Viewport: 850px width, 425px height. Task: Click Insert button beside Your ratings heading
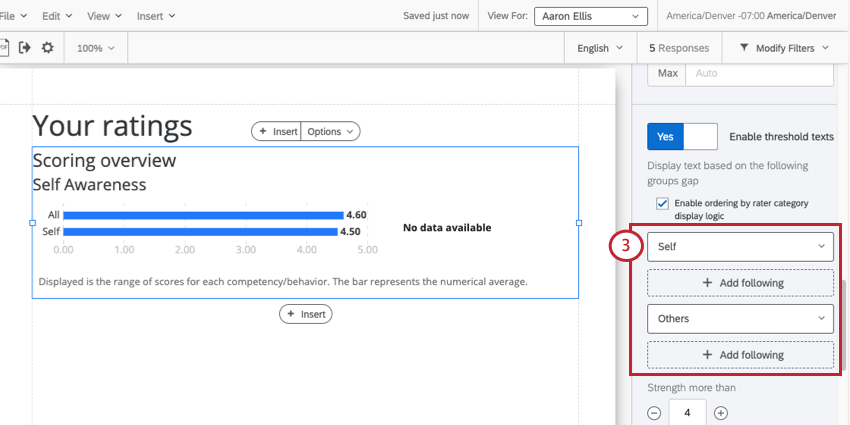[276, 131]
